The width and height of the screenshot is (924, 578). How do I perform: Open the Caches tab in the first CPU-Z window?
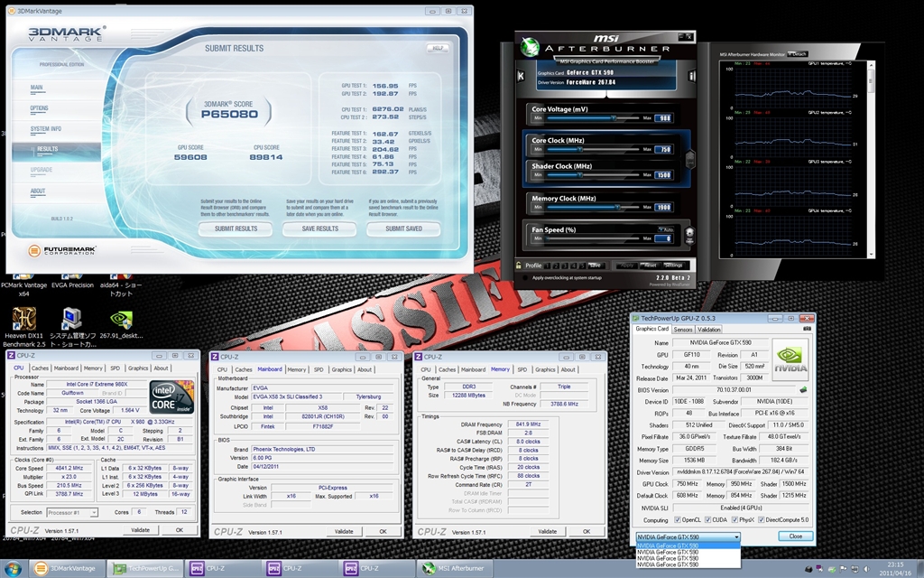pyautogui.click(x=40, y=368)
